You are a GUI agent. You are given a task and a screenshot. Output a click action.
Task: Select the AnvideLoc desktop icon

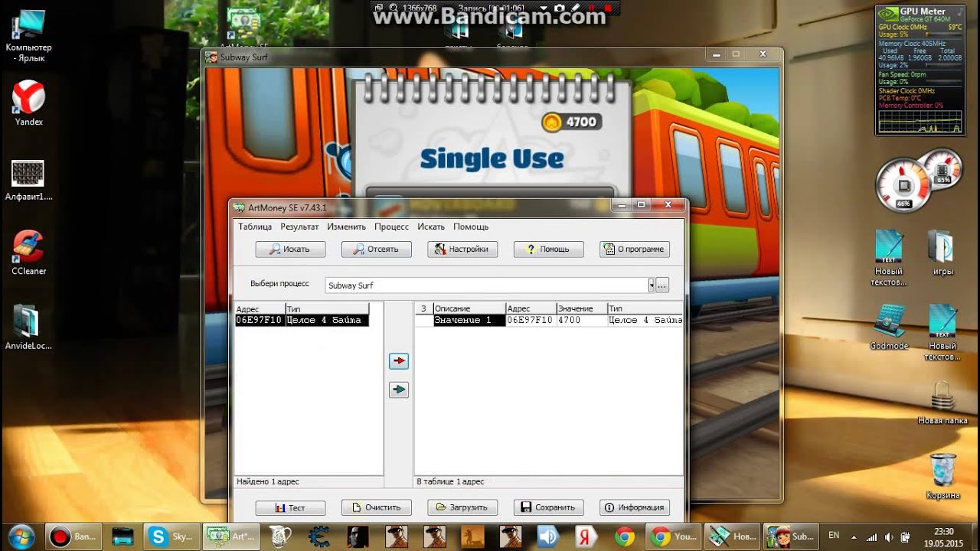coord(28,328)
